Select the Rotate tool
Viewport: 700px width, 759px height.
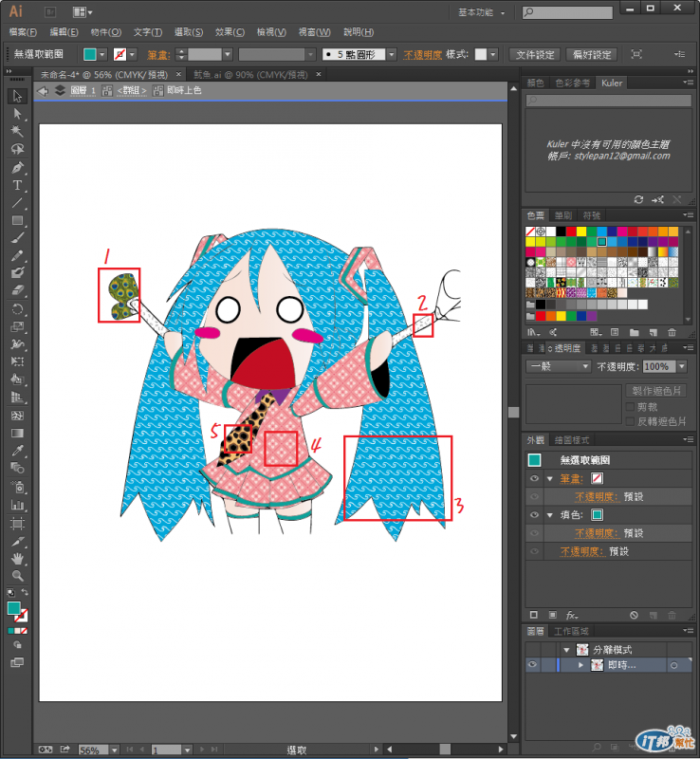pyautogui.click(x=17, y=310)
